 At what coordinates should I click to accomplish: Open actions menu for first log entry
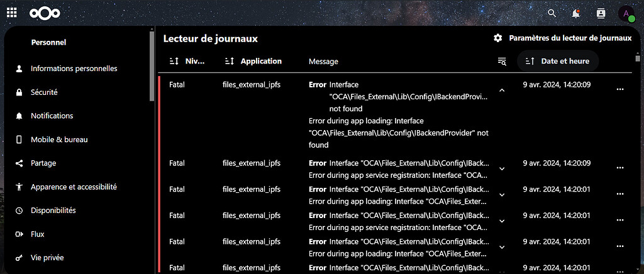pyautogui.click(x=620, y=89)
